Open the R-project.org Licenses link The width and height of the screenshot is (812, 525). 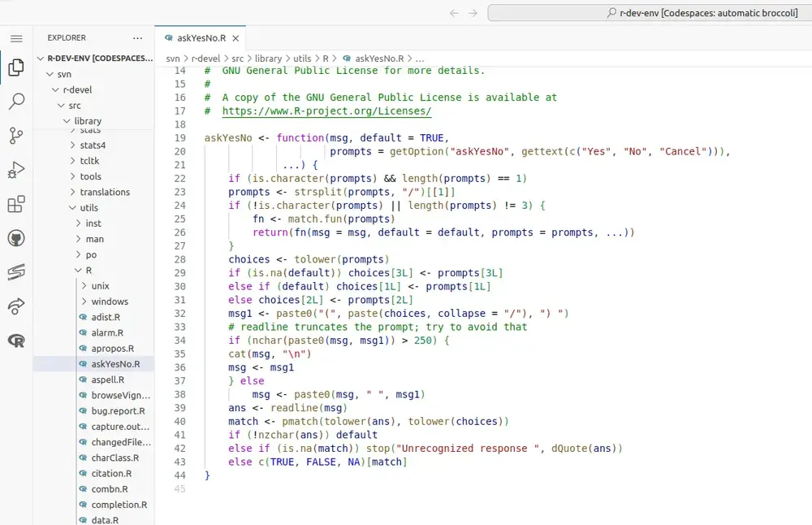click(326, 111)
